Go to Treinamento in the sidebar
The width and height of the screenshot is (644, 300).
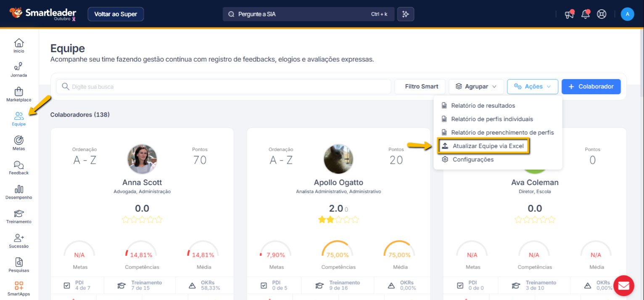[x=19, y=216]
